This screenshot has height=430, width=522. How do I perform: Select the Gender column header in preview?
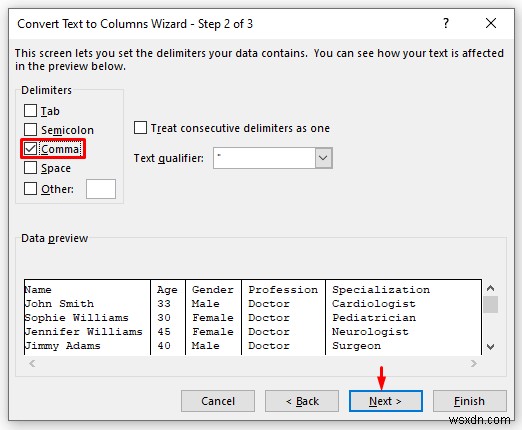point(213,290)
